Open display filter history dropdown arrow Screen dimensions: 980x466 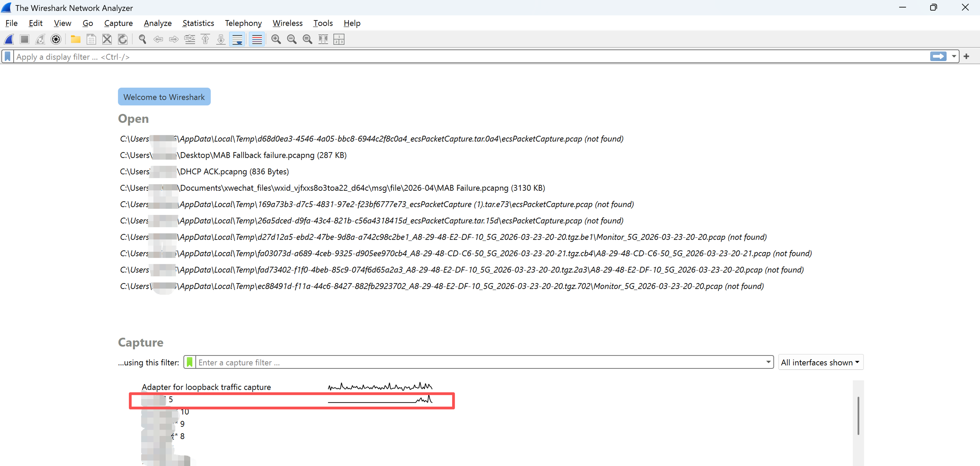[954, 57]
